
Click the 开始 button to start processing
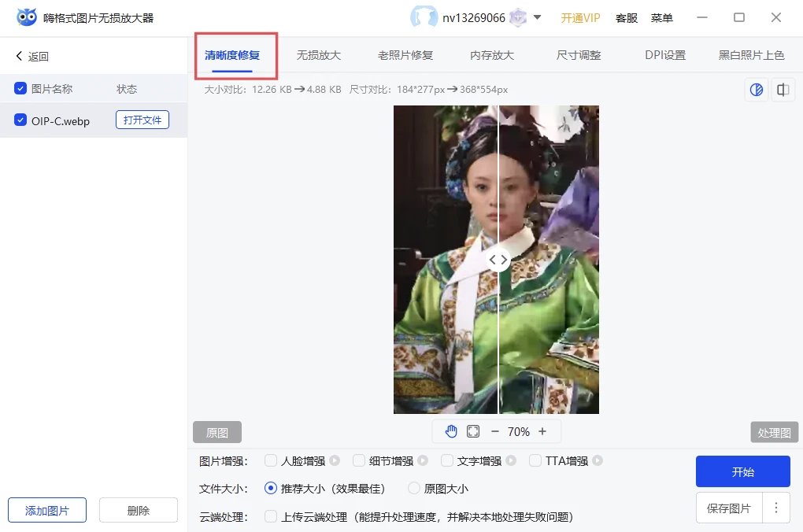(x=742, y=471)
